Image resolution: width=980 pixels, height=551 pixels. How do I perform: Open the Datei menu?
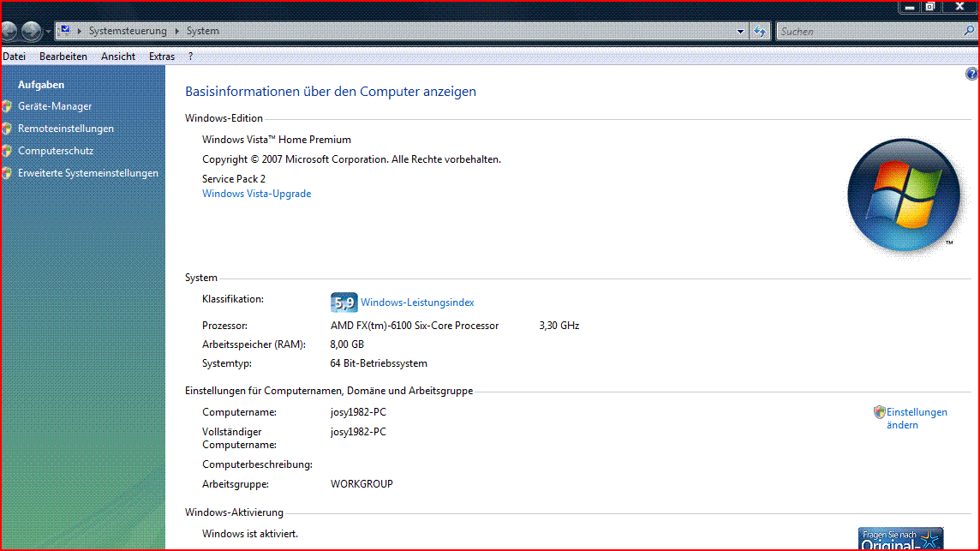pos(14,57)
